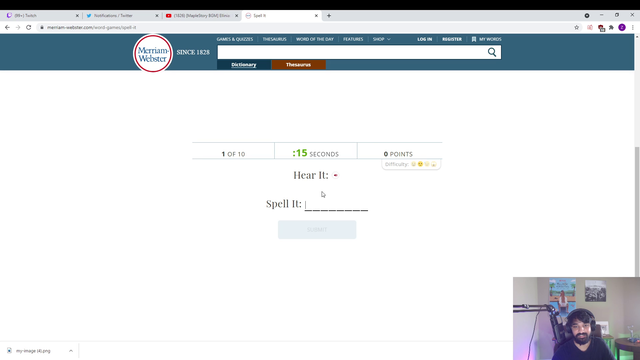
Task: Select the third difficulty emoji
Action: click(427, 164)
